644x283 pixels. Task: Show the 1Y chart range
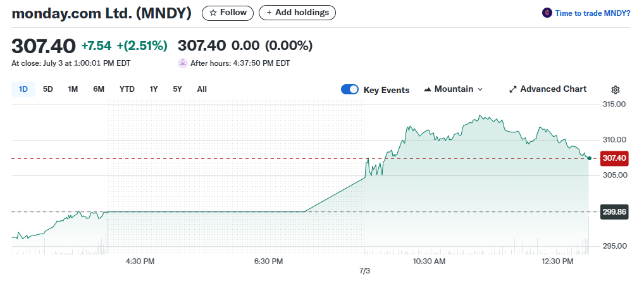(x=154, y=89)
